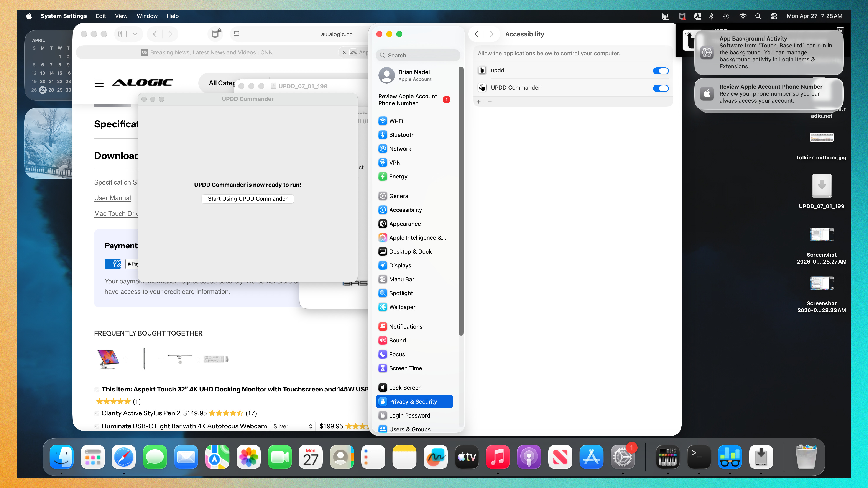Open the User Manual link
This screenshot has width=868, height=488.
(113, 198)
